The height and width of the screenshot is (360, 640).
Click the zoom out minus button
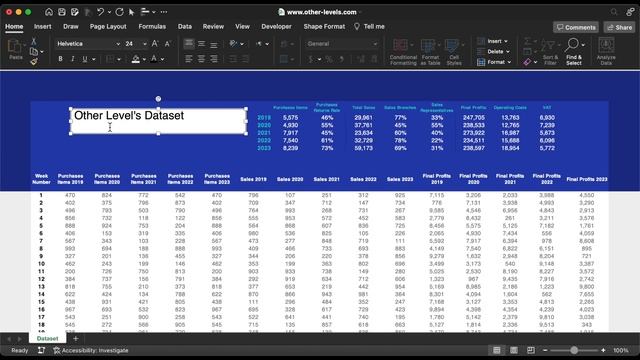point(545,350)
